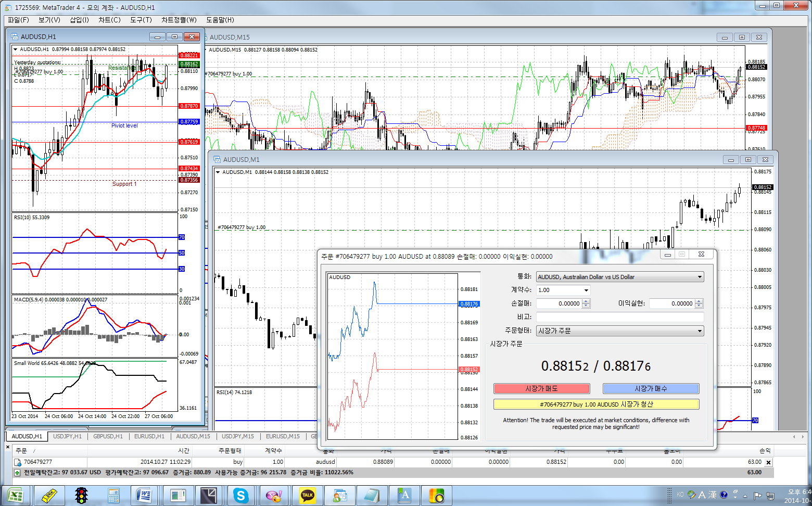Click the MetaTrader application icon in the title bar
Viewport: 812px width, 506px height.
[8, 7]
